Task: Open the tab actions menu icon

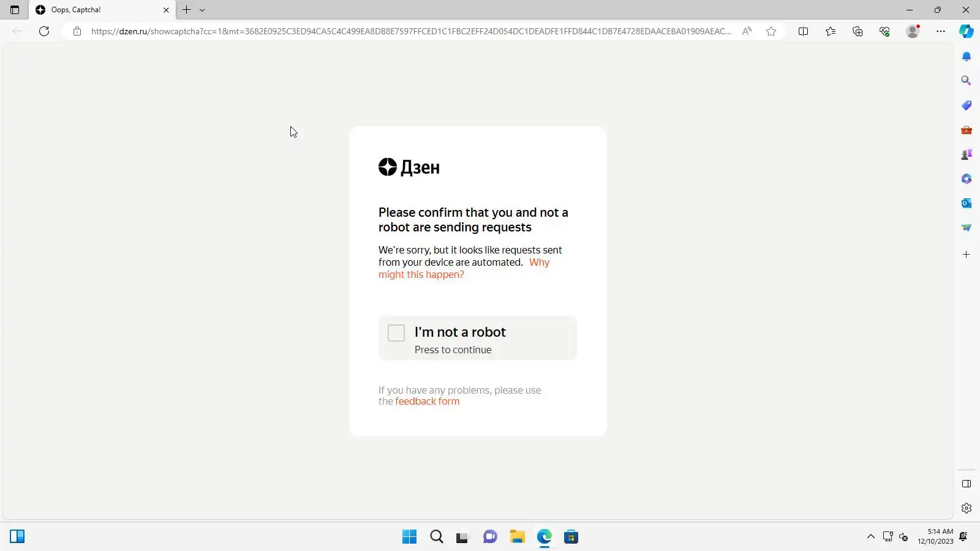Action: click(15, 10)
